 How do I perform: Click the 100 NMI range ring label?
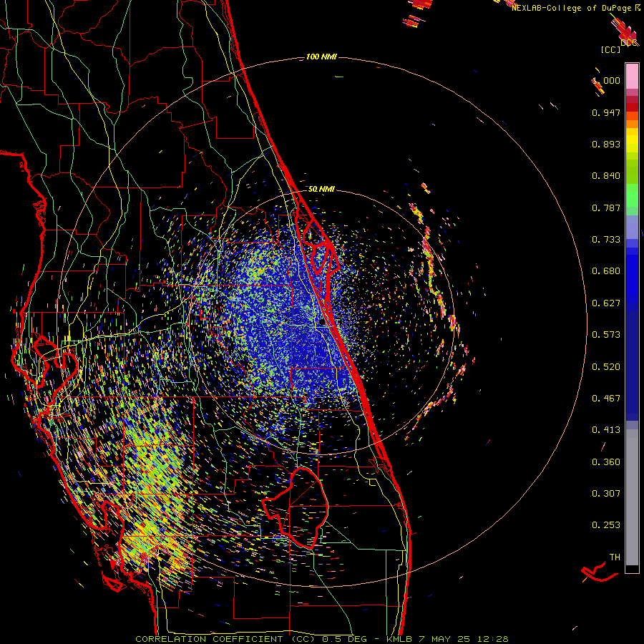321,57
